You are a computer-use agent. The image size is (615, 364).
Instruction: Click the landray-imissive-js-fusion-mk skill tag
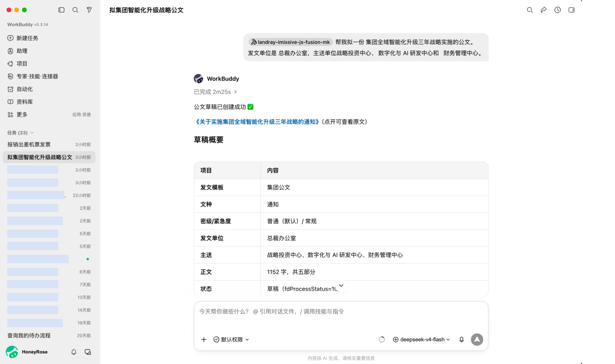coord(291,42)
